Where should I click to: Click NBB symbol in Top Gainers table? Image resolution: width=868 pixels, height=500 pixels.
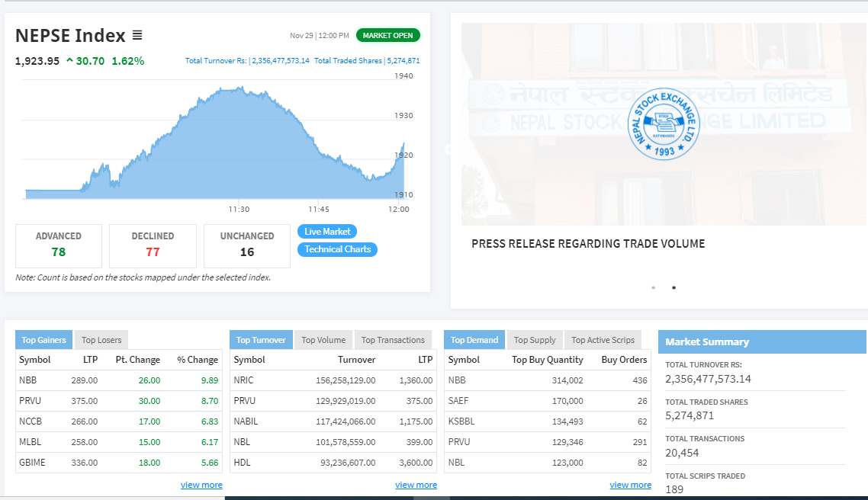(27, 380)
